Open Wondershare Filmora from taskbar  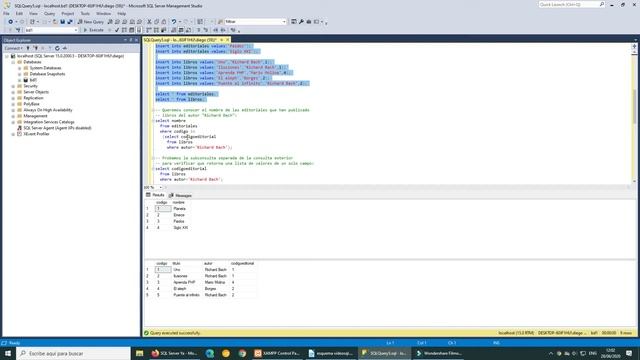438,353
